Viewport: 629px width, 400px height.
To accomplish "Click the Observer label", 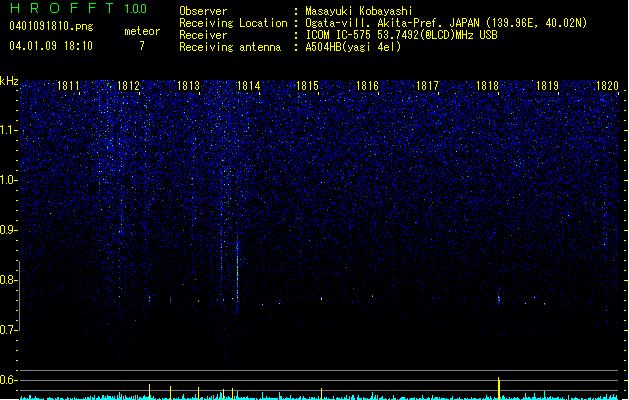I will coord(203,11).
